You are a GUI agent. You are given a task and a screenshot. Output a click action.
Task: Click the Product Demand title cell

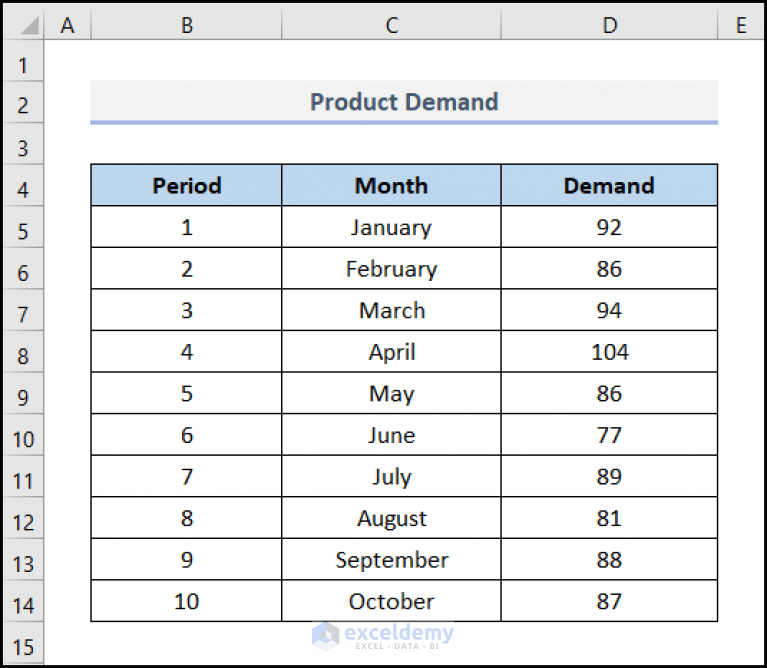pyautogui.click(x=404, y=102)
